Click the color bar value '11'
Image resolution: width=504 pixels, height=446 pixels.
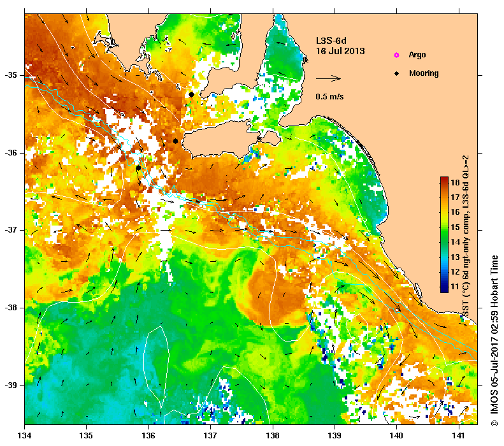pyautogui.click(x=455, y=287)
